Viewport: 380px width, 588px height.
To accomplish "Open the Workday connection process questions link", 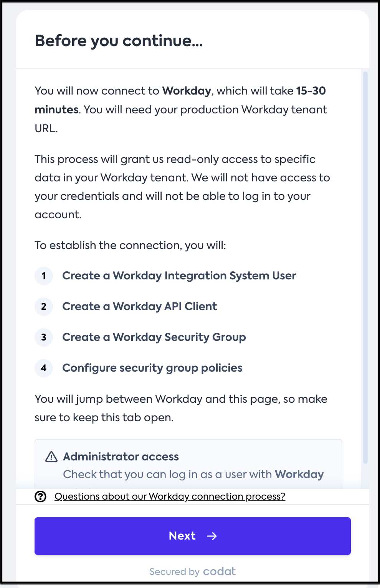I will (x=170, y=496).
